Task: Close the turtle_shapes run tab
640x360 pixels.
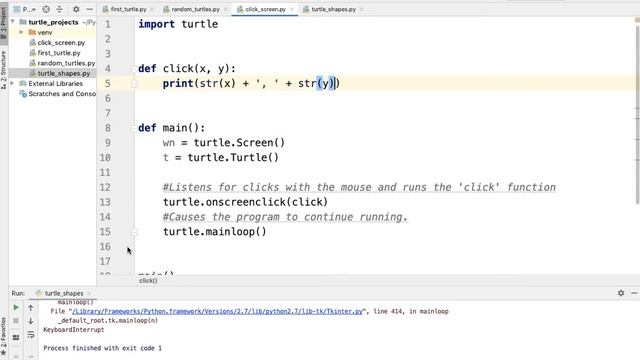Action: click(89, 293)
